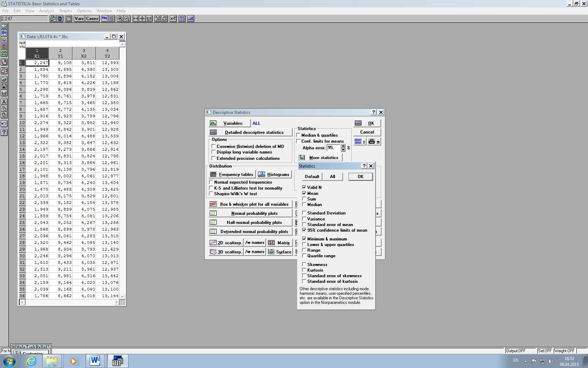Click the Vars toolbar button
Screen dimensions: 588x368
click(79, 19)
